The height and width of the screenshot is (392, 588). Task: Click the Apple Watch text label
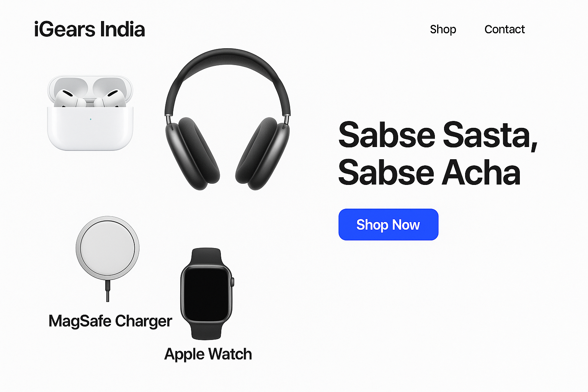pos(208,354)
